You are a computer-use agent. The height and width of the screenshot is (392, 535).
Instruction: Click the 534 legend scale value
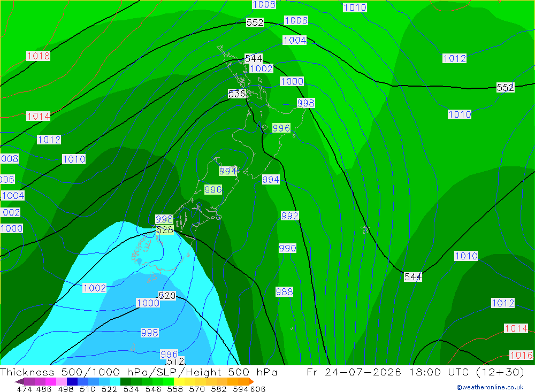pos(131,389)
